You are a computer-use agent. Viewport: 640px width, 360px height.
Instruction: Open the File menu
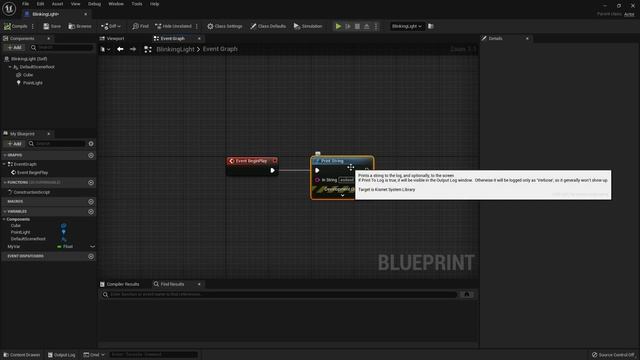[25, 4]
